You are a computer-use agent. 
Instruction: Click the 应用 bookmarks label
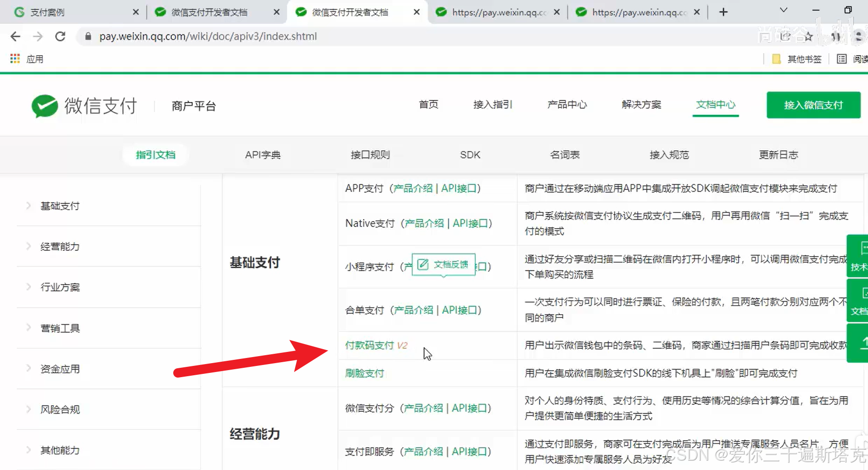(35, 59)
